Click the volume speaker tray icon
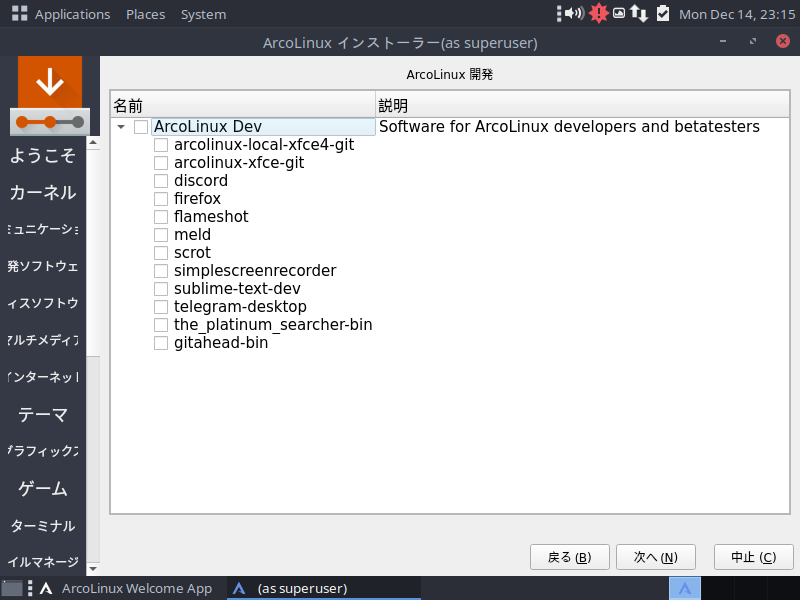800x600 pixels. coord(574,13)
